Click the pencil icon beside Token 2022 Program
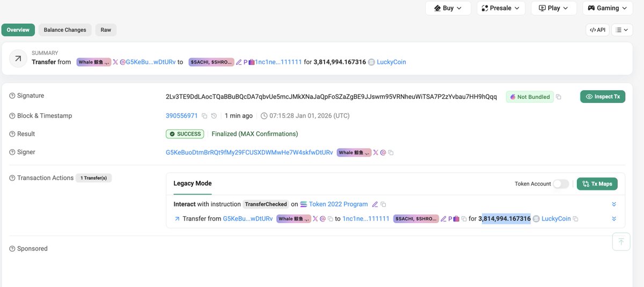644x287 pixels. [375, 204]
